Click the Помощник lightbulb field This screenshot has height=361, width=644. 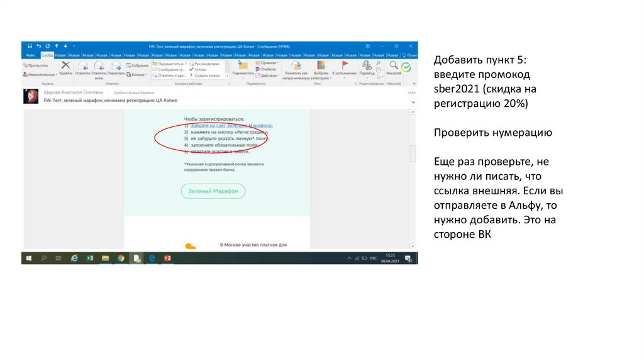click(x=409, y=55)
